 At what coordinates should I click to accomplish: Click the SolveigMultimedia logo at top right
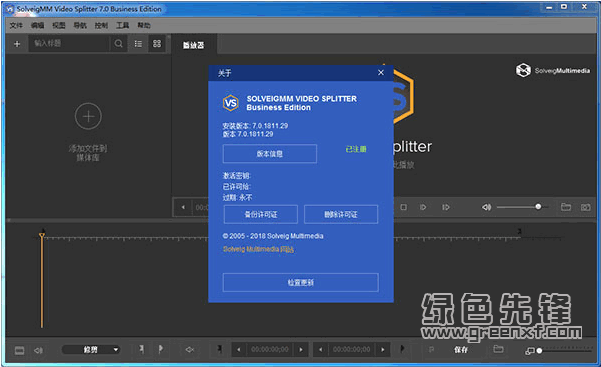click(x=552, y=71)
